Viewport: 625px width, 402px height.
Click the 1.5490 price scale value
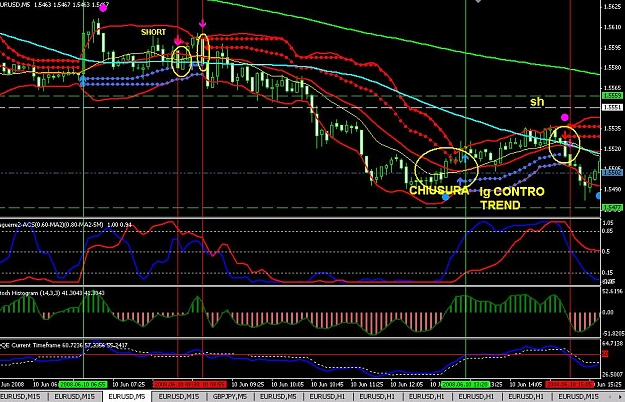click(x=613, y=189)
